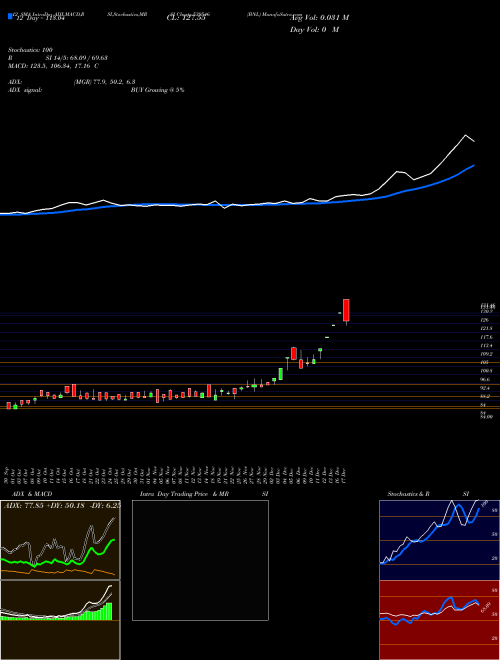Click the blue 12-day SMA legend square
The image size is (500, 660).
click(10, 16)
